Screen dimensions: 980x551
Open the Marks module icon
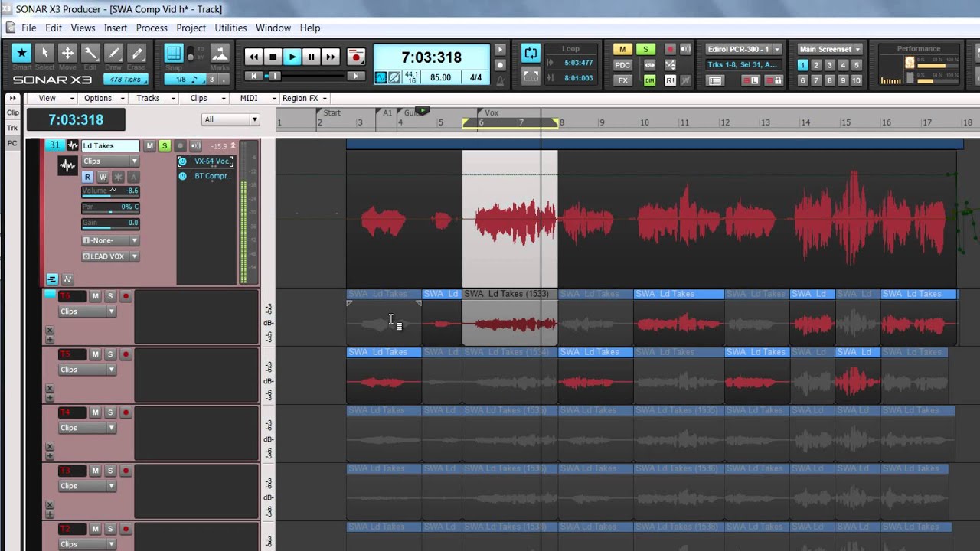click(x=220, y=53)
